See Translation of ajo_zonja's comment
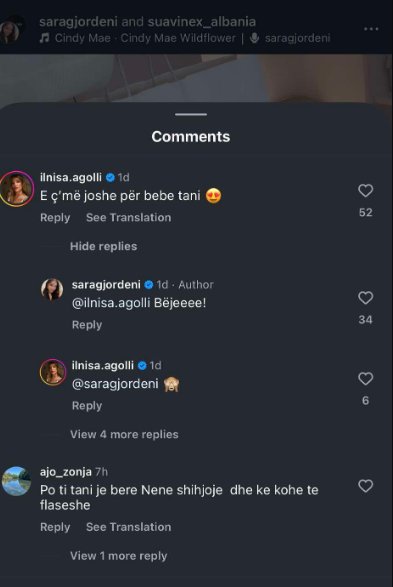This screenshot has width=393, height=587. 128,527
